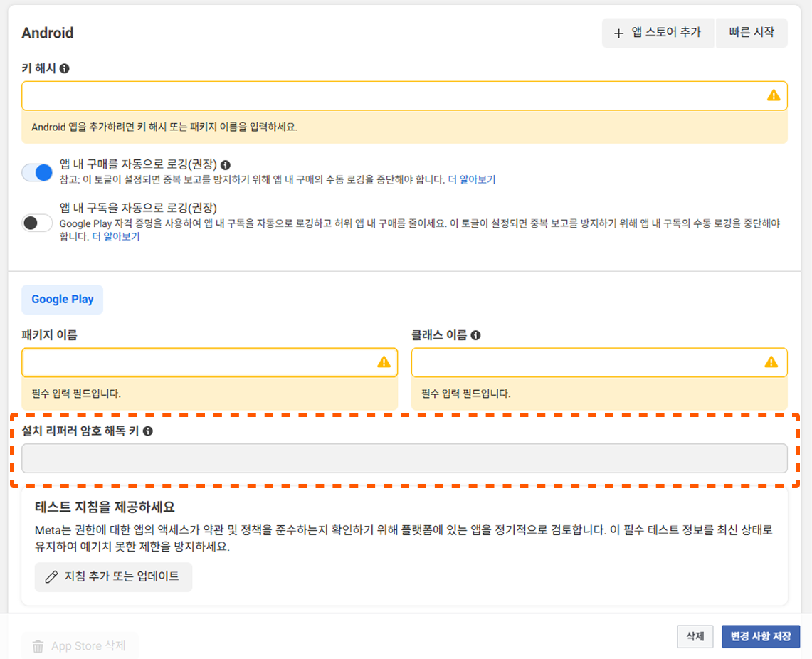Click the 필수 입력 필드입니다 message under 클래스 이름

466,394
